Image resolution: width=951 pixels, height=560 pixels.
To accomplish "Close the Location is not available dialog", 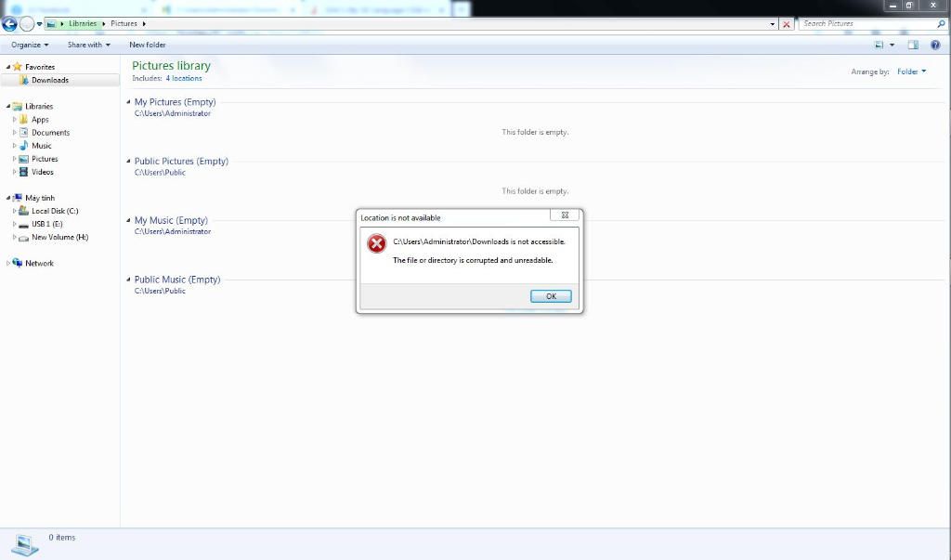I will click(564, 215).
